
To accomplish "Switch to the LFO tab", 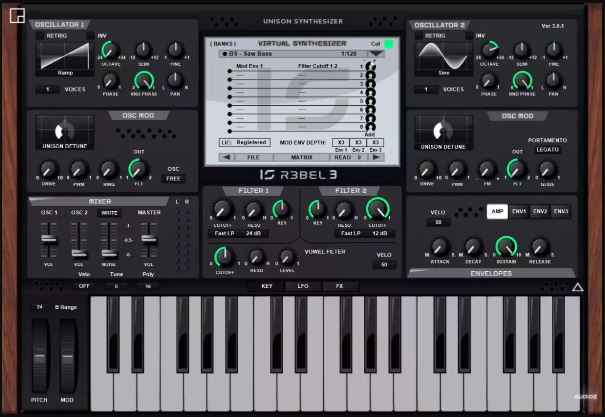I will [x=303, y=286].
